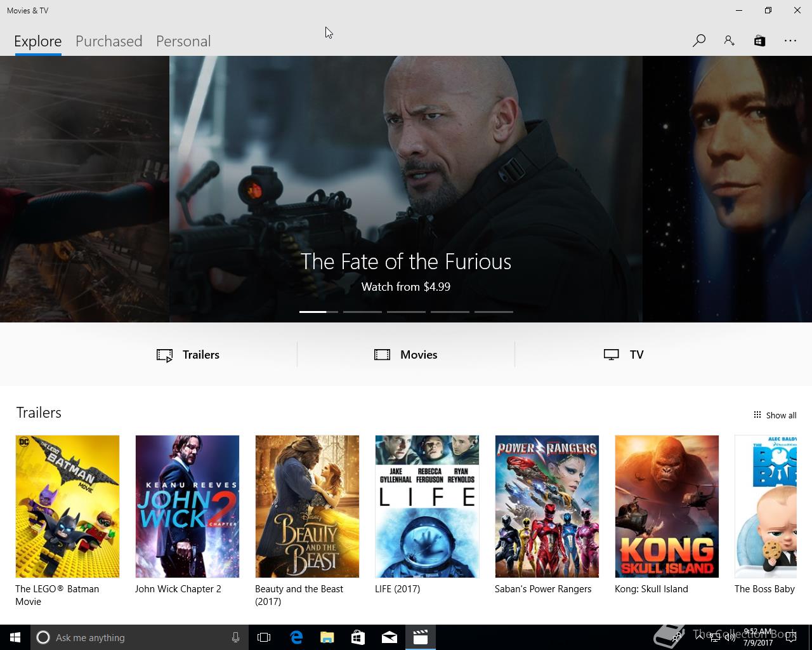Open the Beauty and the Beast poster
The height and width of the screenshot is (650, 812).
tap(307, 507)
